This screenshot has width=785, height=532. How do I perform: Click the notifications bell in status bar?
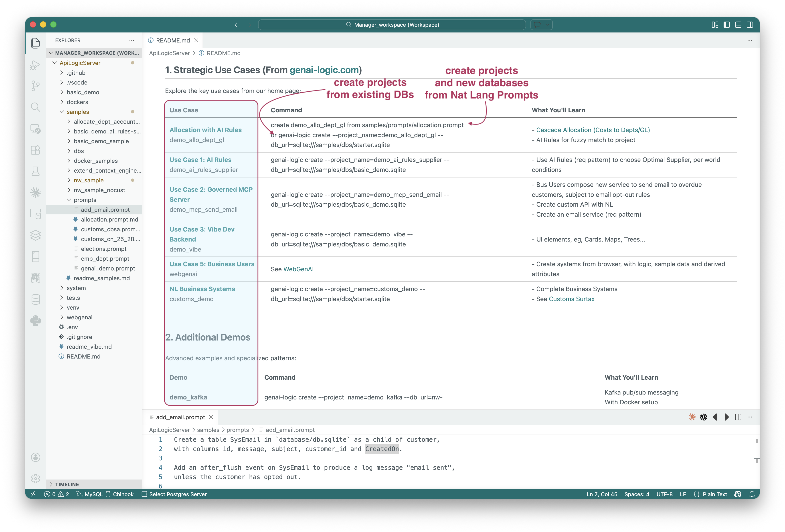click(752, 494)
